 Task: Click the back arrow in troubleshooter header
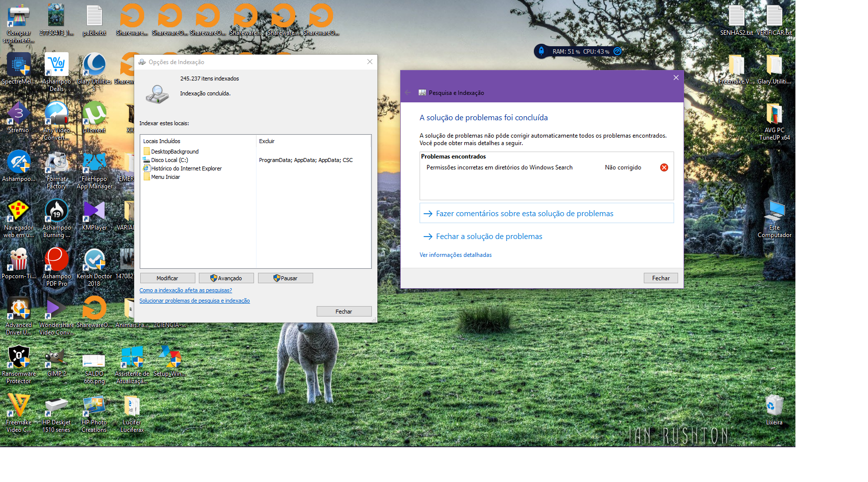coord(408,92)
